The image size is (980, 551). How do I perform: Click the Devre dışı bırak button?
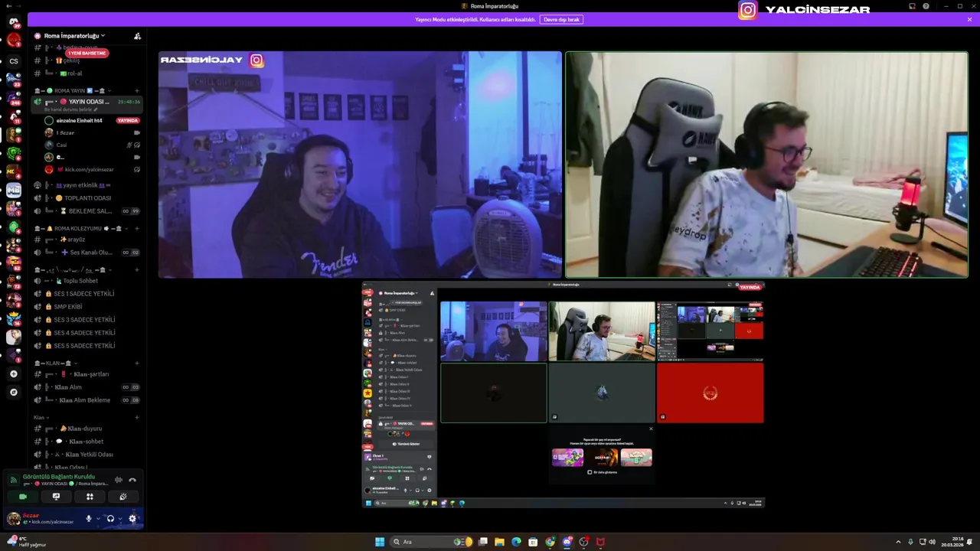pos(562,19)
